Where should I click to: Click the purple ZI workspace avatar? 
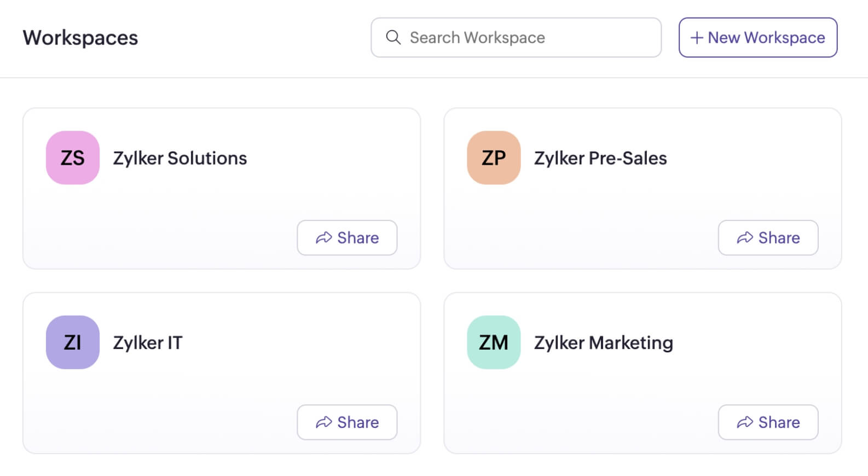point(73,343)
